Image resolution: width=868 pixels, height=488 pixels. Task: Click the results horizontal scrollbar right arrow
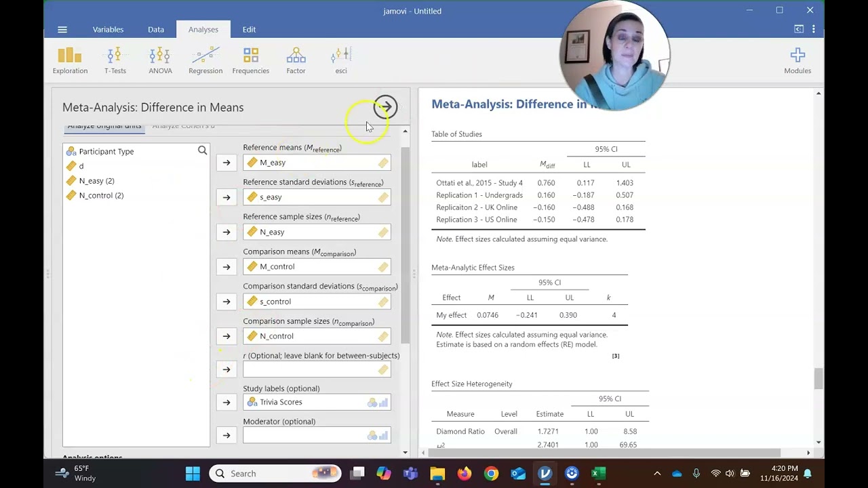pos(808,453)
